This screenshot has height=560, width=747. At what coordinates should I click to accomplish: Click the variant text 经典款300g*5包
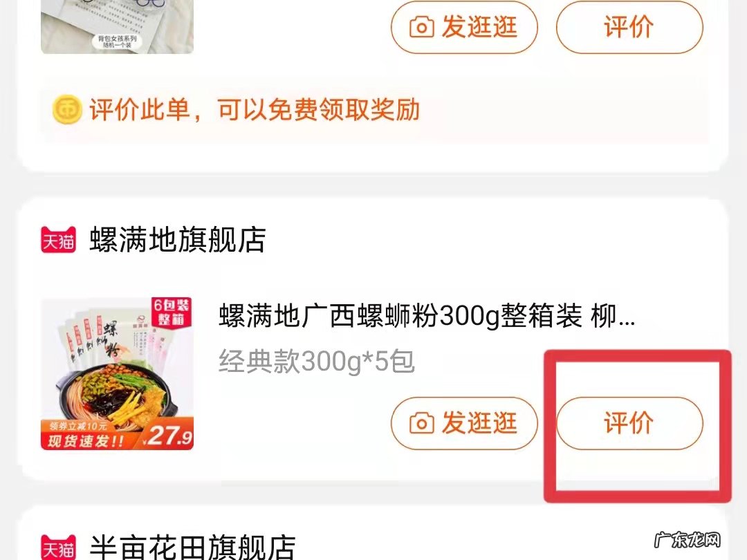click(x=317, y=362)
